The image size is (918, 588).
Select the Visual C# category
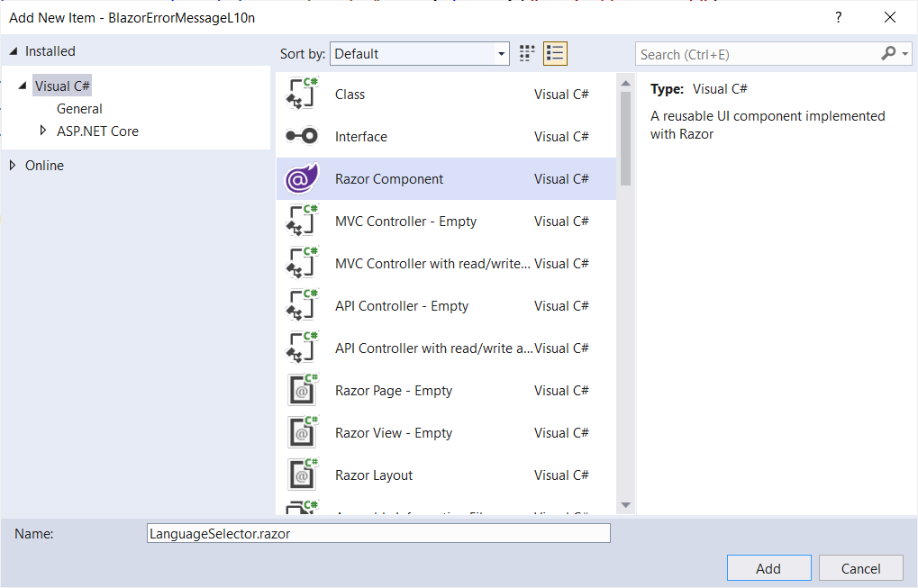coord(62,86)
